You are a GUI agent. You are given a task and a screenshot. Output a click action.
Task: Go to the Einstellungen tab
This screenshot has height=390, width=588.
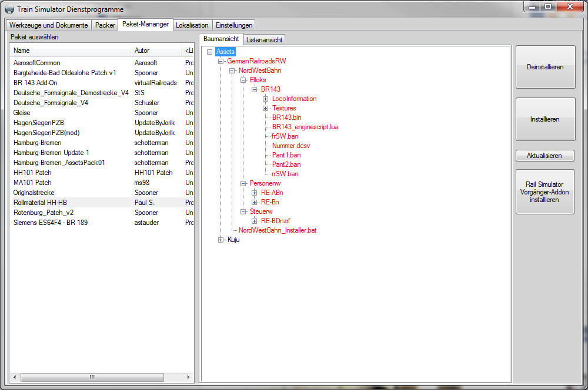234,25
